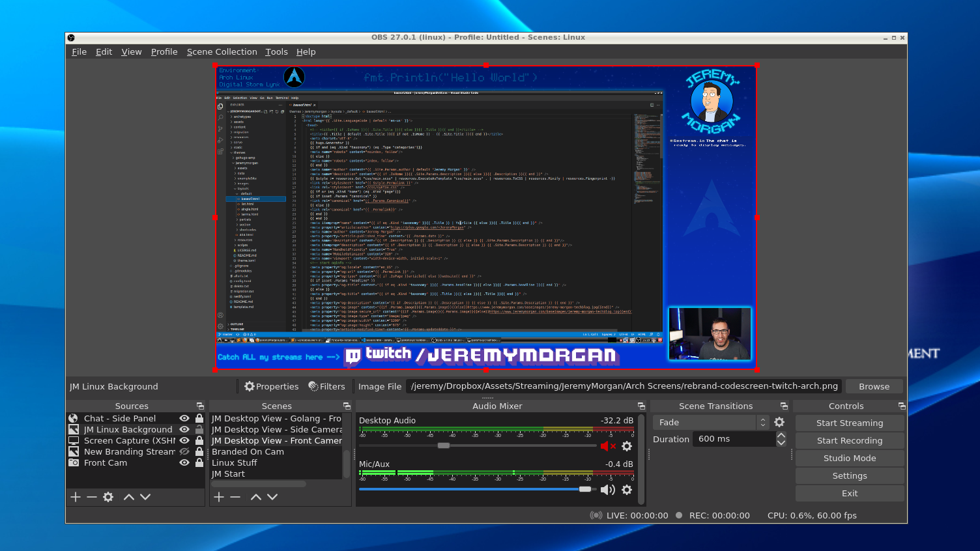Viewport: 980px width, 551px height.
Task: Hide the Chat - Side Panel source
Action: pos(184,418)
